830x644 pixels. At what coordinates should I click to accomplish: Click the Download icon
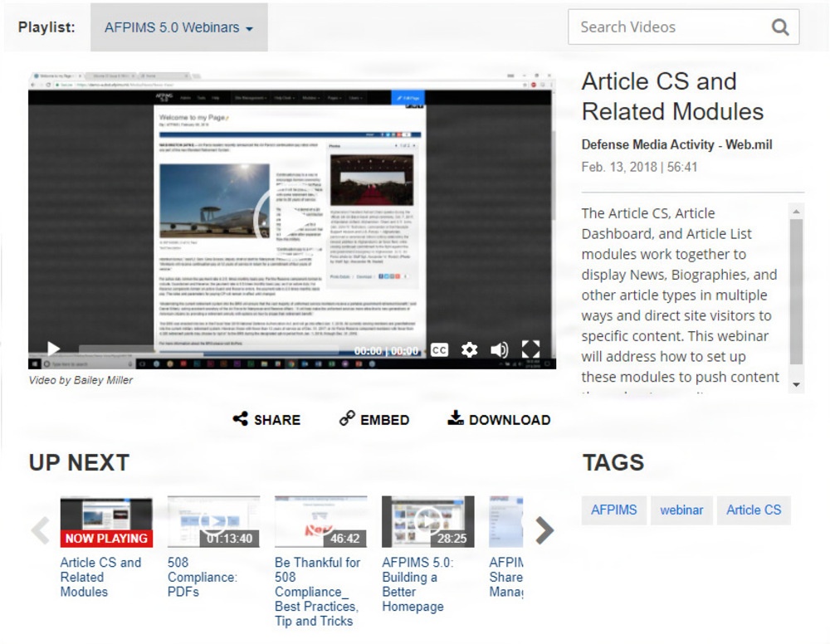(x=455, y=418)
